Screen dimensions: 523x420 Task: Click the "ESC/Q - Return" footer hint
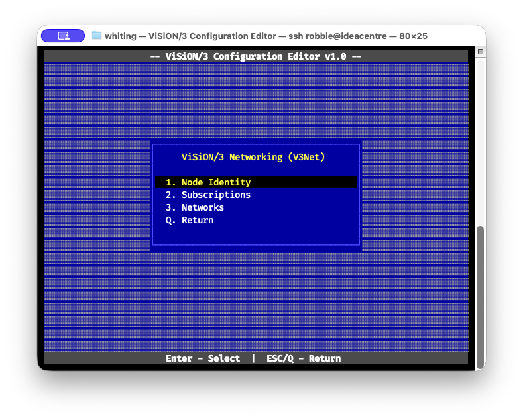(304, 358)
